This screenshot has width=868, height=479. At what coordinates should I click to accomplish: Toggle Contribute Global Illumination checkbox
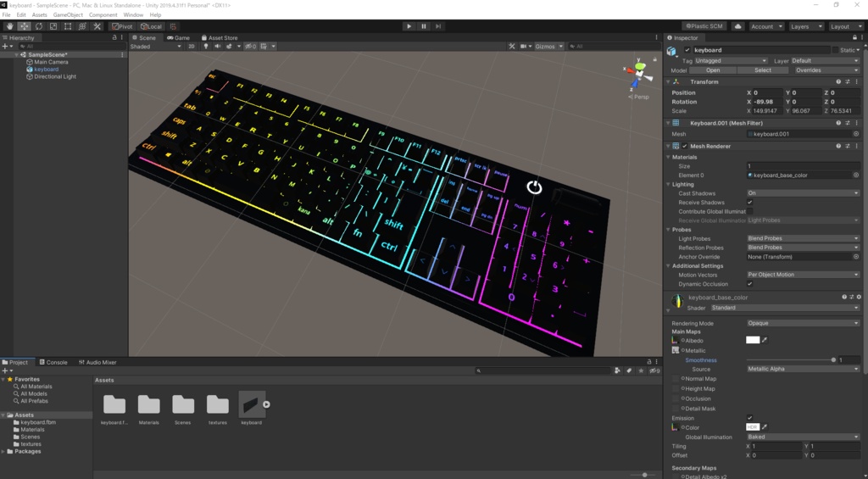pos(750,212)
